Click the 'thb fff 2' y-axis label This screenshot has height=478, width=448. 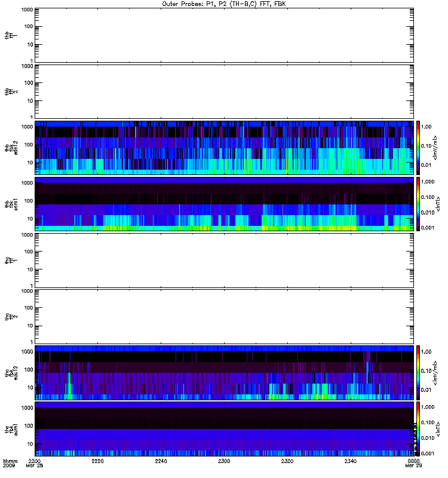pos(11,92)
